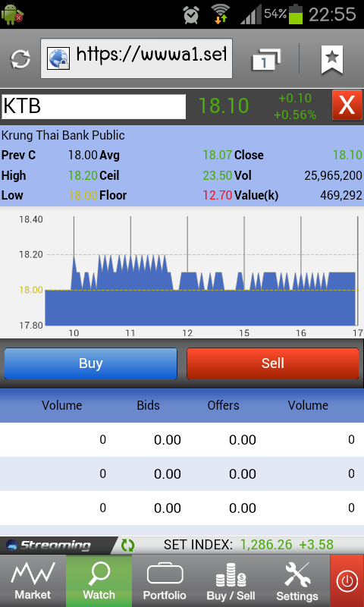Screen dimensions: 364x607
Task: Open the Android debug notification icon
Action: coord(12,14)
